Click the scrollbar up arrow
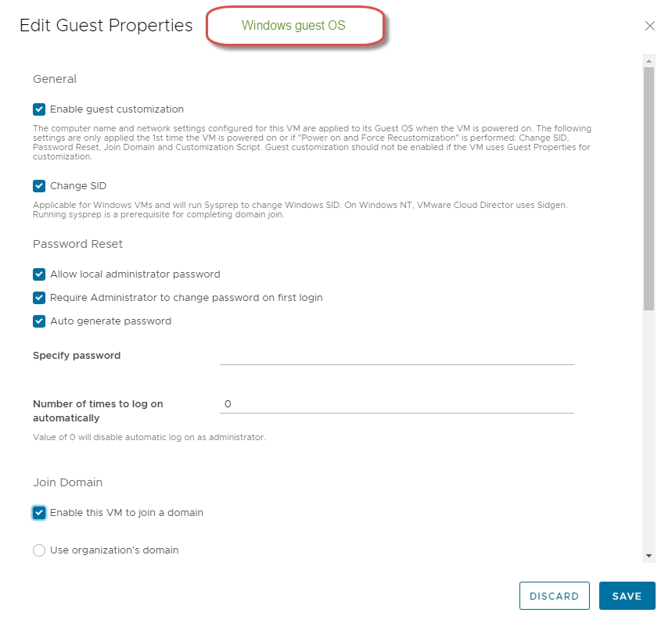 pos(649,60)
